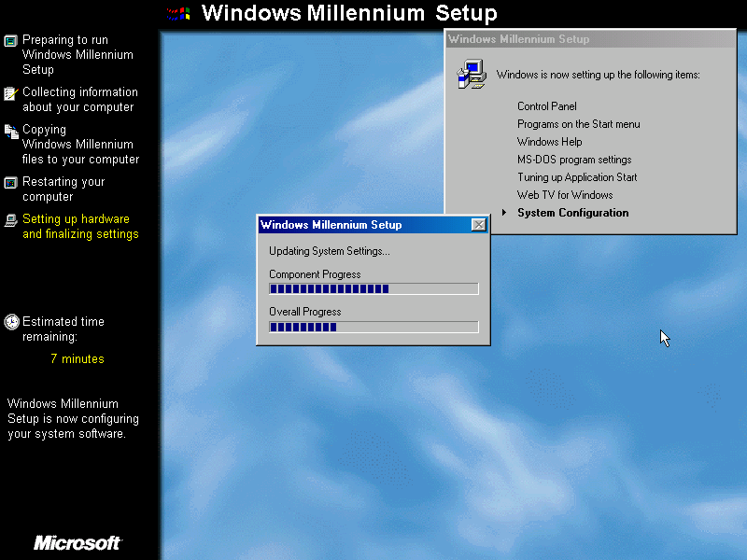Click the computer setup icon in items dialog

point(472,75)
